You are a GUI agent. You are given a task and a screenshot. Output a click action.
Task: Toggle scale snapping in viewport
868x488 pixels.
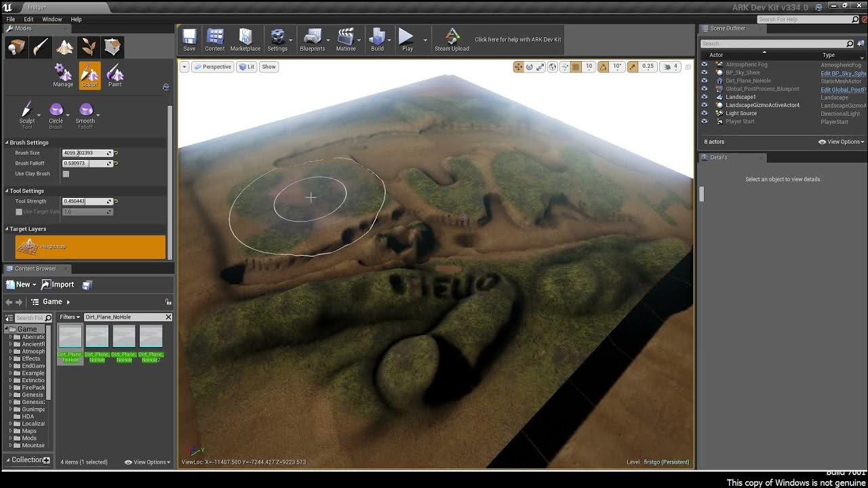[632, 66]
